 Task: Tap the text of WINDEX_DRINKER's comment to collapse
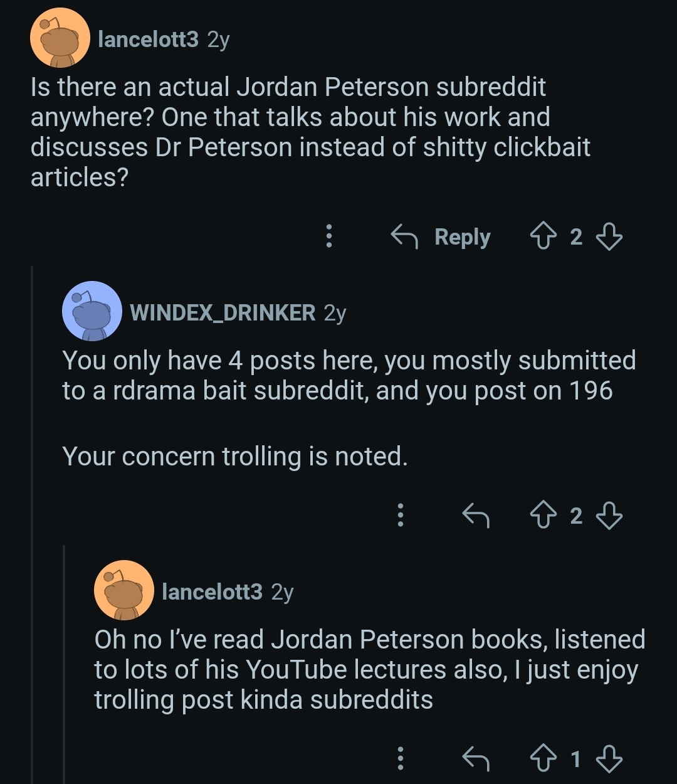349,408
